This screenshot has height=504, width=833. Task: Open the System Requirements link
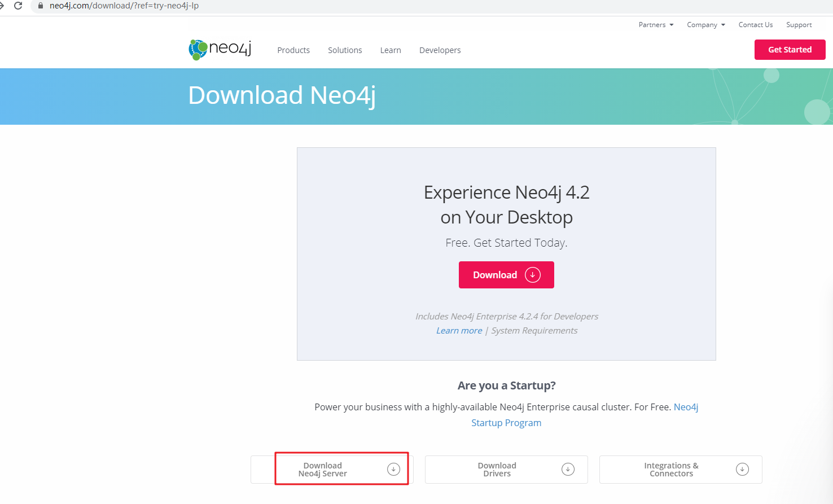[x=534, y=331]
